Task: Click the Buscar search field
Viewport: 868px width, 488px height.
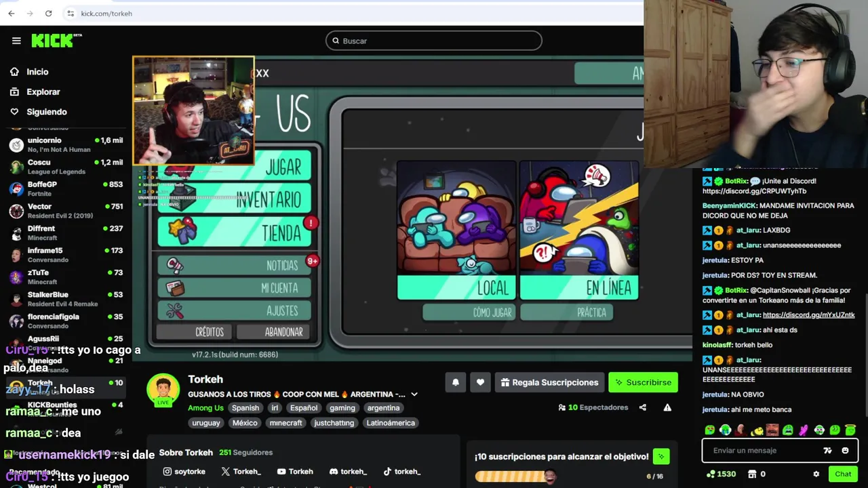Action: (434, 41)
